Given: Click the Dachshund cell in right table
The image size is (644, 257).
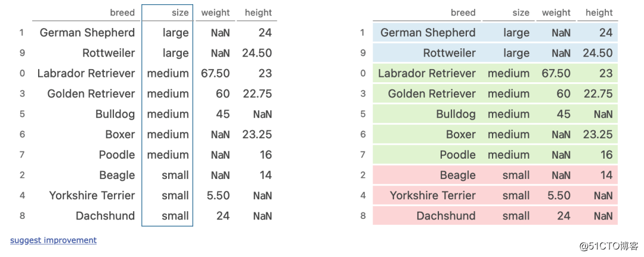Looking at the screenshot, I should [446, 216].
